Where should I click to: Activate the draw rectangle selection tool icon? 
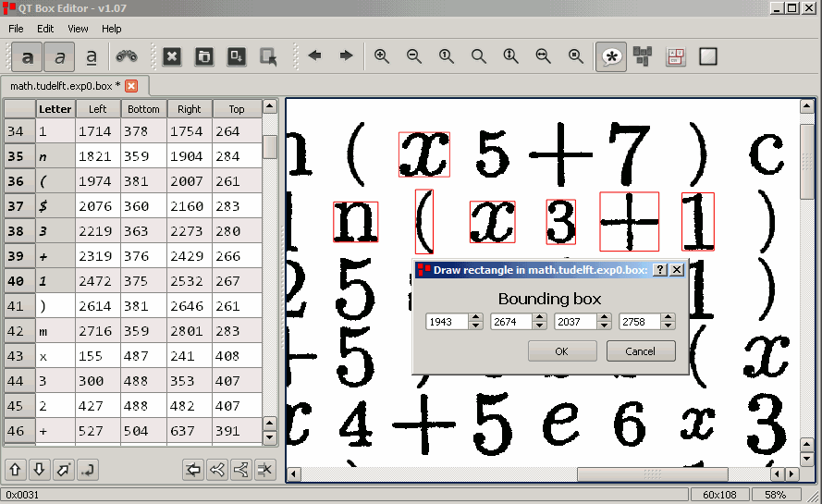pos(268,56)
